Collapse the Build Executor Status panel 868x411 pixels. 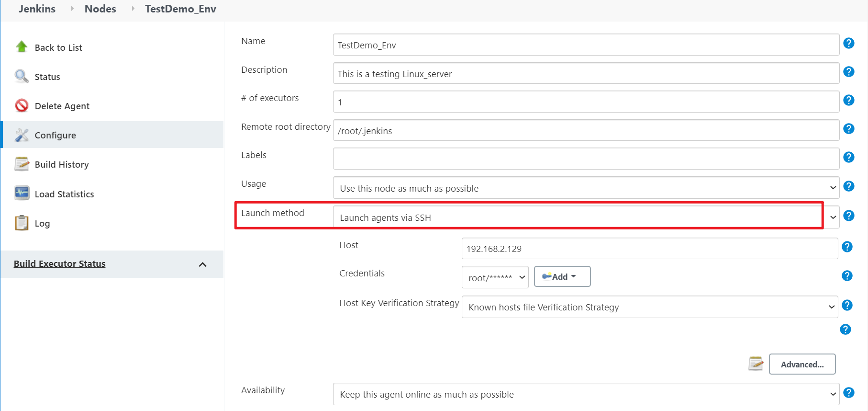pos(202,264)
